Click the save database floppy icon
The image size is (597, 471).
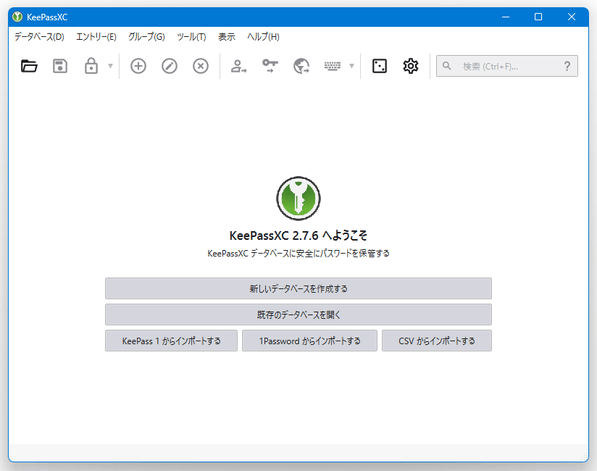(60, 66)
